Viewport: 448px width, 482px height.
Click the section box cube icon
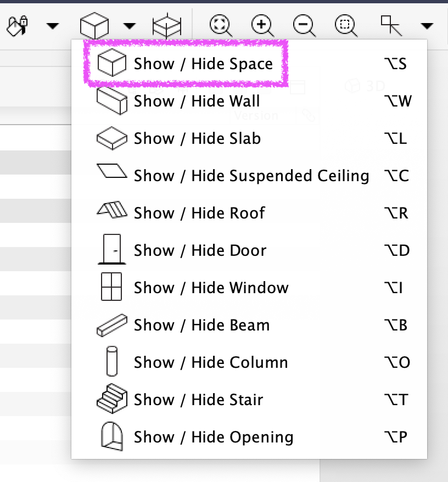pyautogui.click(x=167, y=26)
